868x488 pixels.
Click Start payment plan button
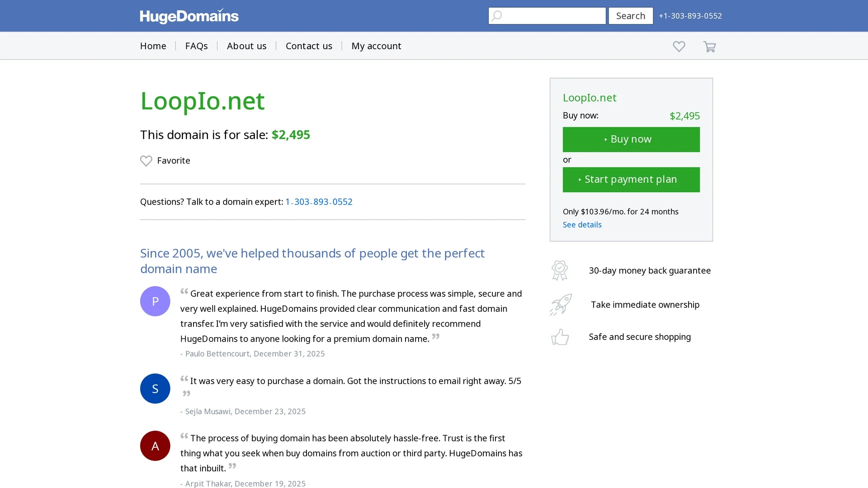631,179
